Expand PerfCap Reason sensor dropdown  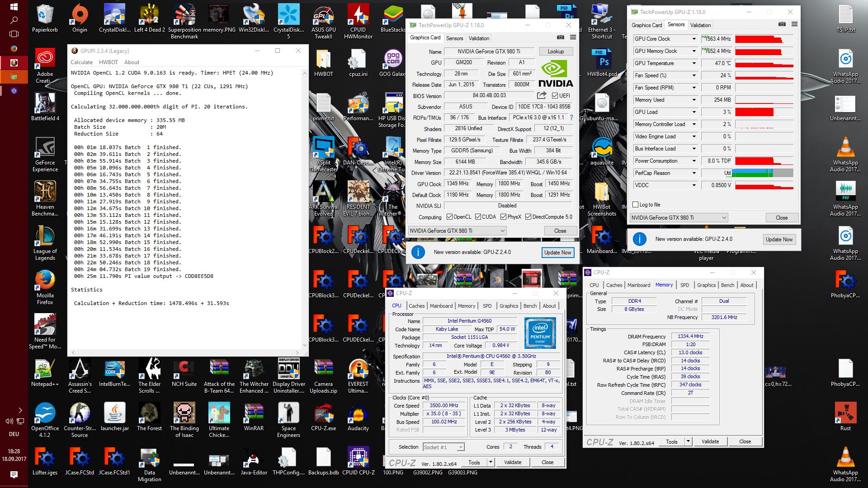click(694, 173)
